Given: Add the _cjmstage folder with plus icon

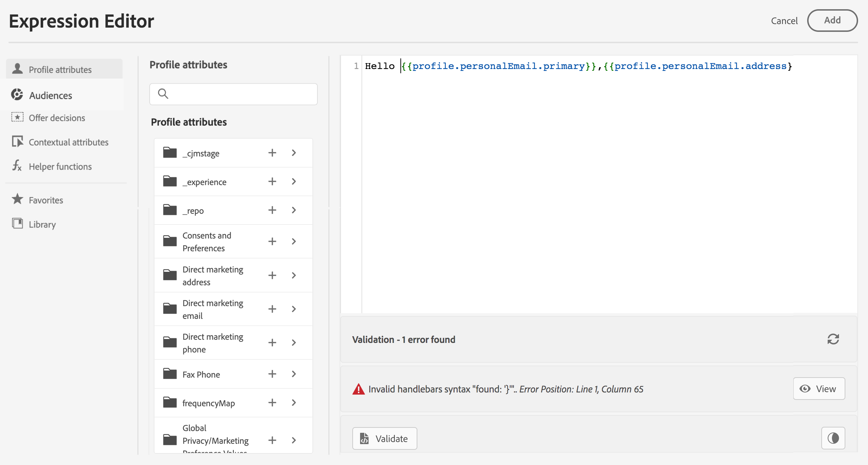Looking at the screenshot, I should tap(272, 153).
